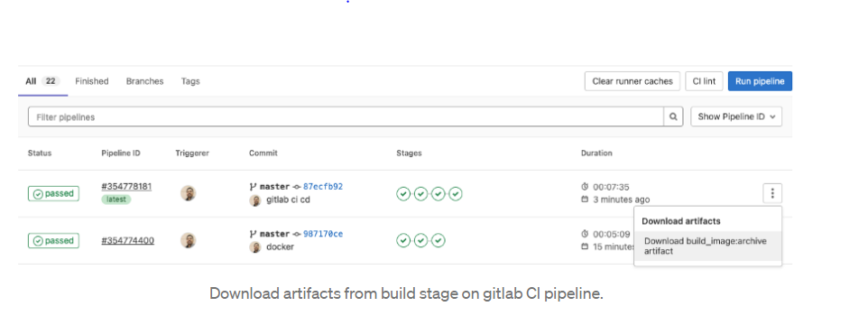The image size is (868, 325).
Task: Click Clear runner caches button
Action: pos(633,81)
